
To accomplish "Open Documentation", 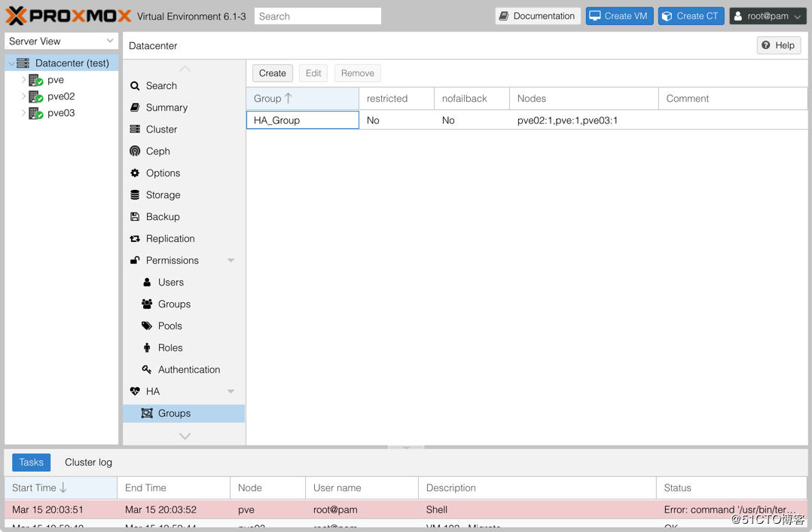I will point(538,16).
